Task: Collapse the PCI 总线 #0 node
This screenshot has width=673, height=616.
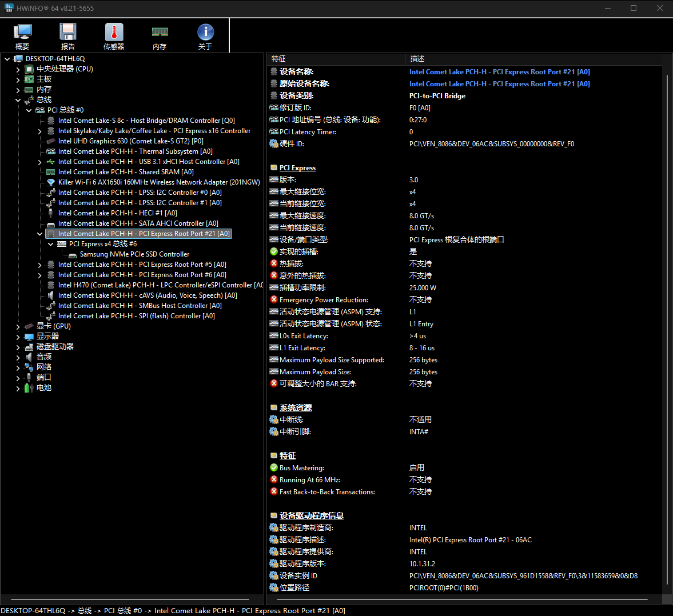Action: click(29, 110)
